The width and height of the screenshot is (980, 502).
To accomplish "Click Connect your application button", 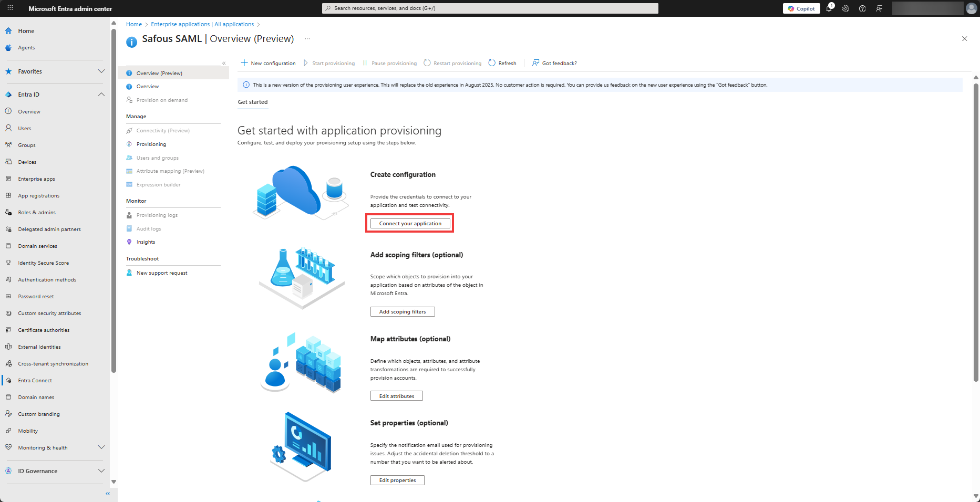I will (410, 224).
